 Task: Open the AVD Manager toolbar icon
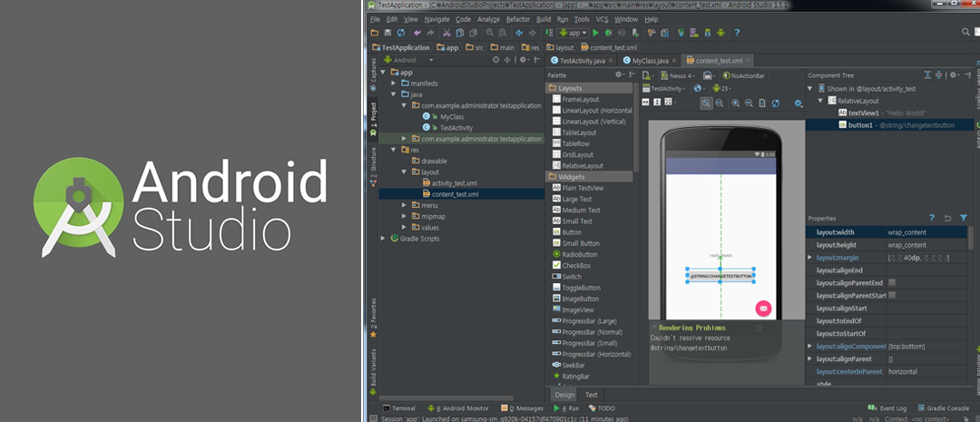[694, 33]
